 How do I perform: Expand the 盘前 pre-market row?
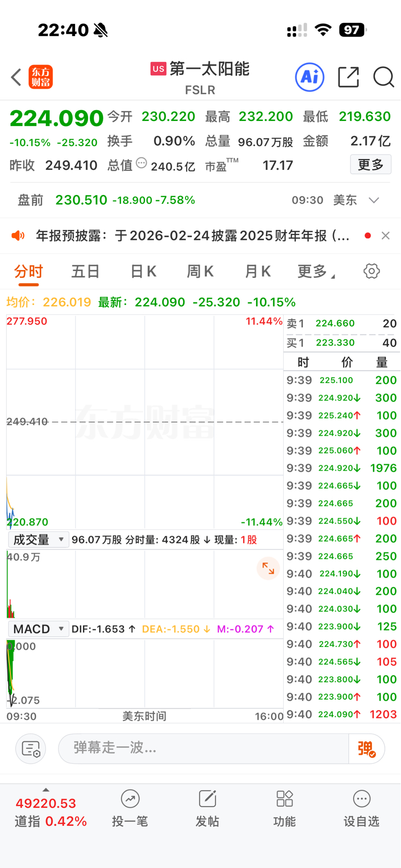point(374,200)
